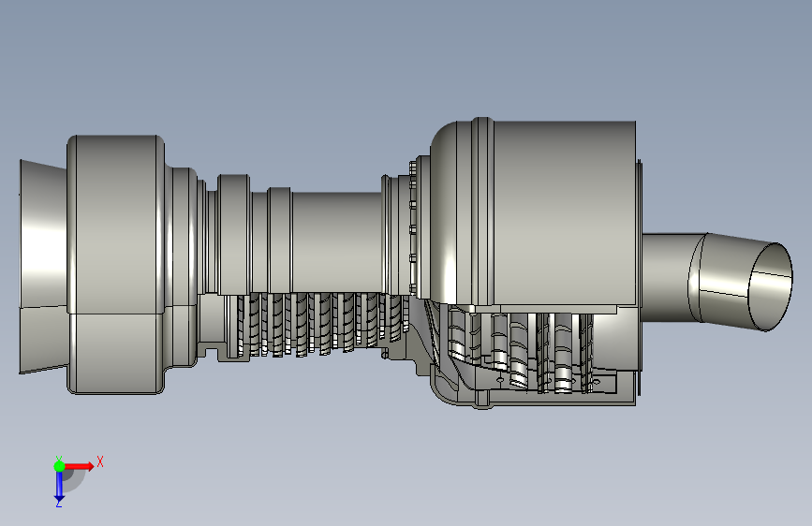Click the blue Z axis arrow on triad
Screen dimensions: 812x526
click(59, 486)
